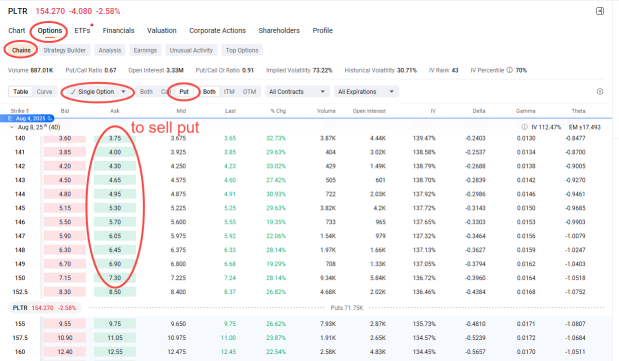This screenshot has width=619, height=361.
Task: Click ask 12.55 for strike 160
Action: tap(115, 352)
